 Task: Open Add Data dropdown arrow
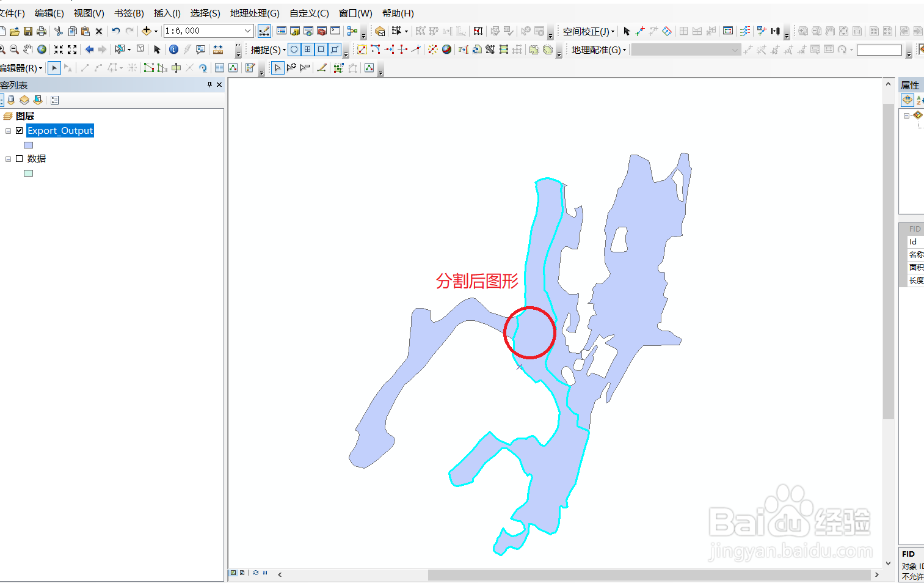click(156, 31)
